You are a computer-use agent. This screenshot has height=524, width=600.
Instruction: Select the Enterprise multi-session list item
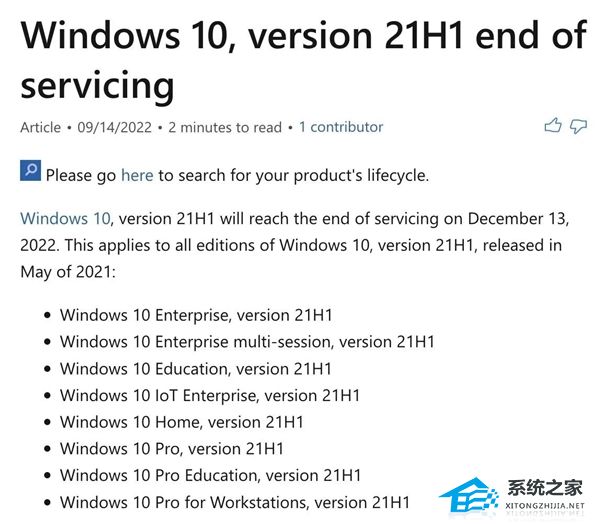[x=247, y=341]
